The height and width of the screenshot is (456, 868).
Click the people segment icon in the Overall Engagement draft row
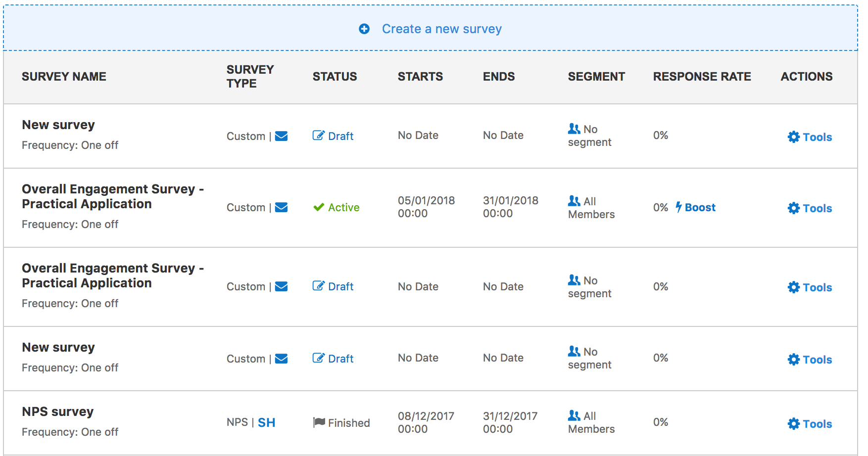574,280
